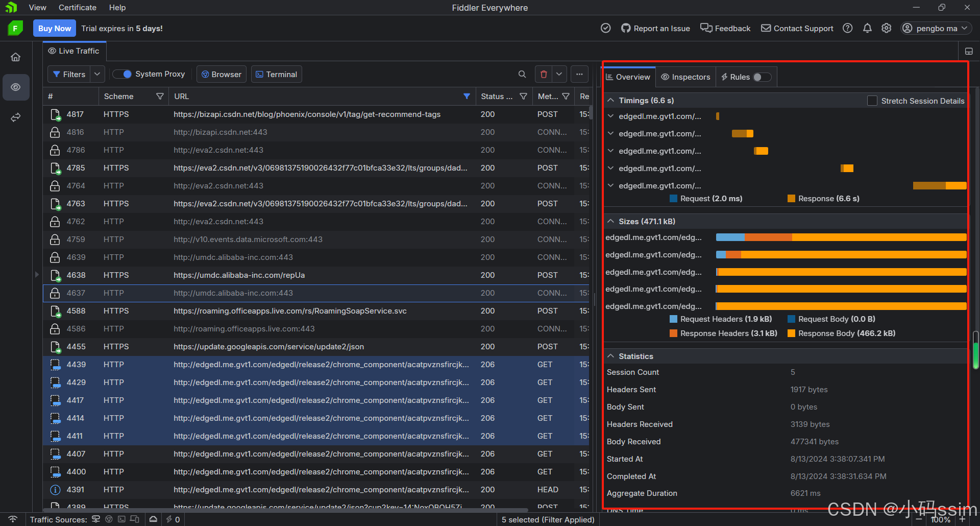
Task: Click the Response Body yellow legend swatch
Action: point(791,333)
